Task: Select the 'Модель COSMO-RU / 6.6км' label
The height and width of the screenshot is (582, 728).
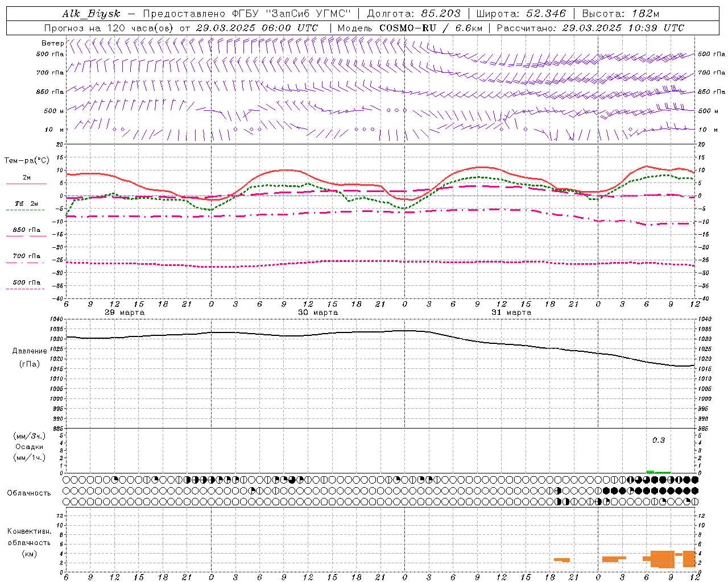Action: click(410, 28)
